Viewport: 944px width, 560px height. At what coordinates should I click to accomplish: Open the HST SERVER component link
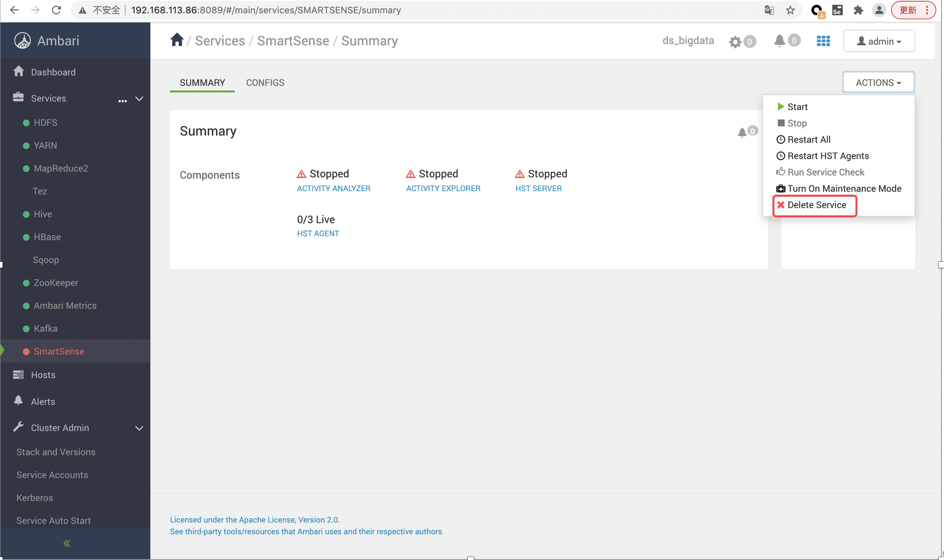[x=538, y=189]
